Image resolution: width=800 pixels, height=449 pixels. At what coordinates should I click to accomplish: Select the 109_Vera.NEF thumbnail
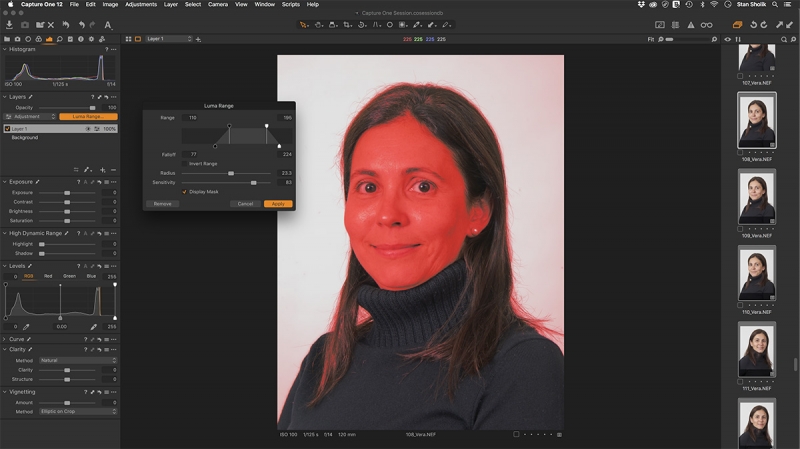click(x=757, y=197)
